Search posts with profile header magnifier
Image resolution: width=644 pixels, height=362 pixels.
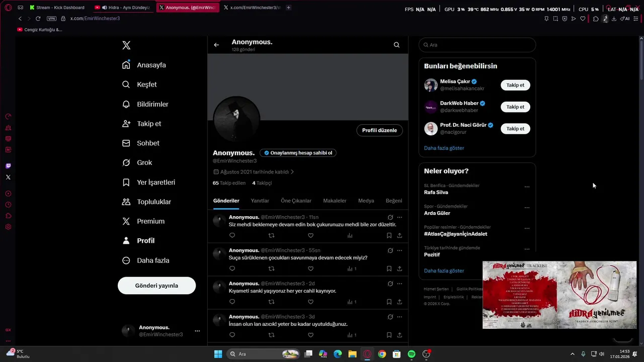[x=396, y=45]
